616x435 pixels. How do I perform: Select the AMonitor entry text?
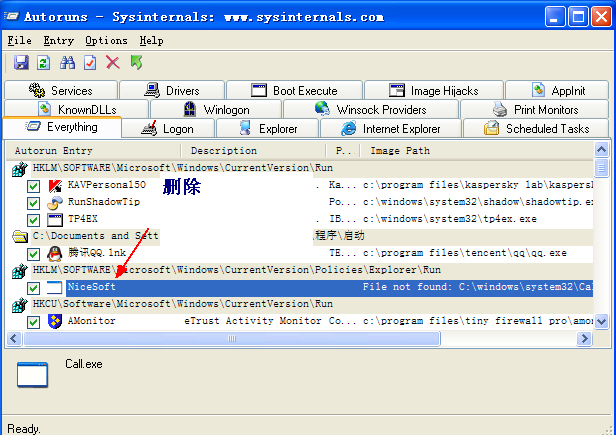coord(92,321)
